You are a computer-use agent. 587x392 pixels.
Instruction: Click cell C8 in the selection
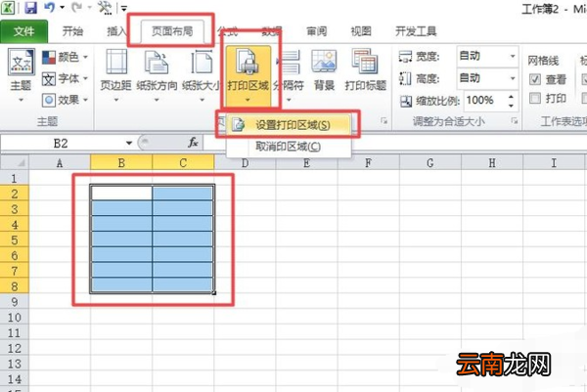coord(183,286)
